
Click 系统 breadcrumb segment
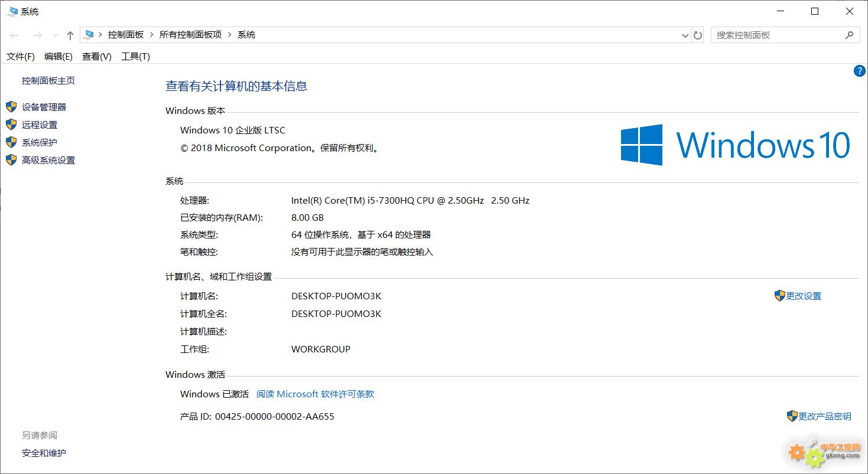click(x=246, y=35)
